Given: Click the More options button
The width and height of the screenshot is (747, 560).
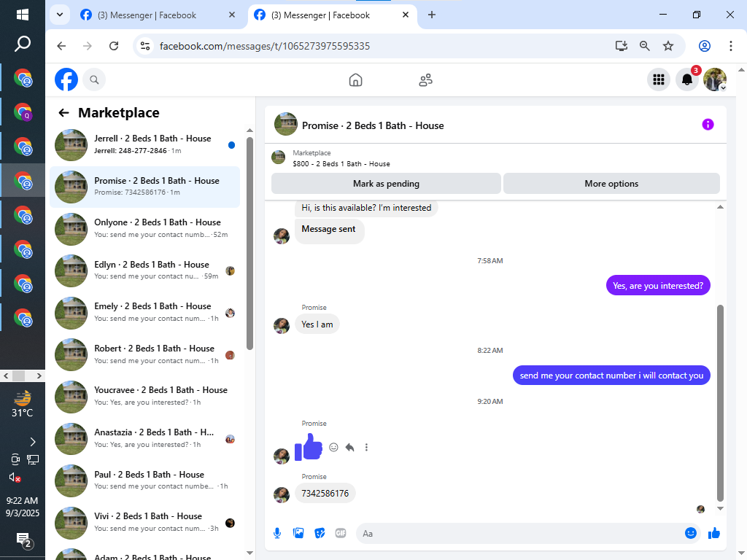Looking at the screenshot, I should (611, 183).
